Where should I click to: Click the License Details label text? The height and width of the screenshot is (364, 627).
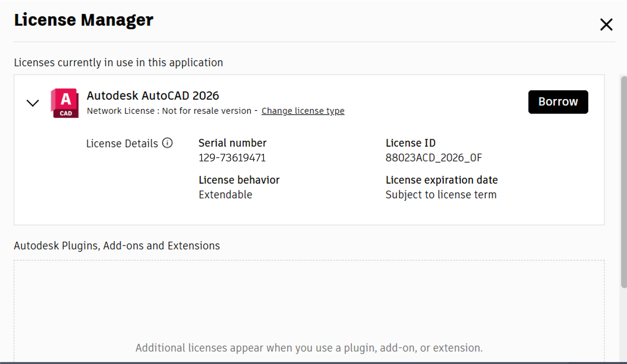tap(122, 144)
